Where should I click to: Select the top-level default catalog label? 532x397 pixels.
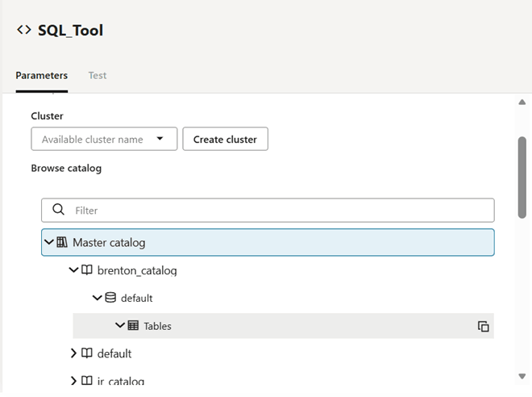(114, 354)
